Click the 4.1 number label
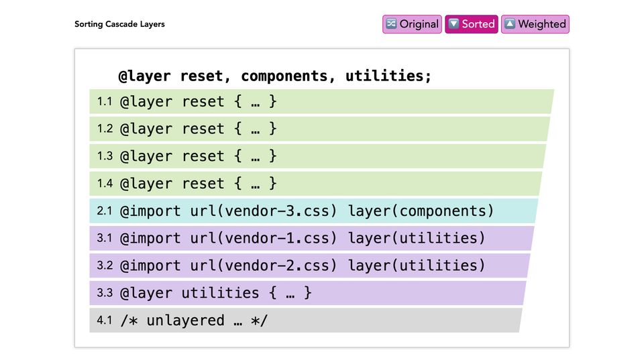The height and width of the screenshot is (362, 644). pyautogui.click(x=105, y=320)
